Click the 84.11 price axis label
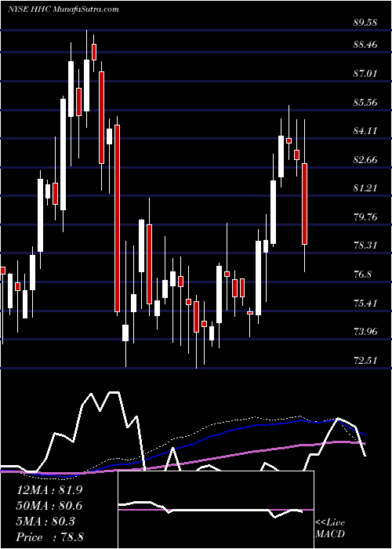Viewport: 392px width, 549px height. tap(365, 131)
